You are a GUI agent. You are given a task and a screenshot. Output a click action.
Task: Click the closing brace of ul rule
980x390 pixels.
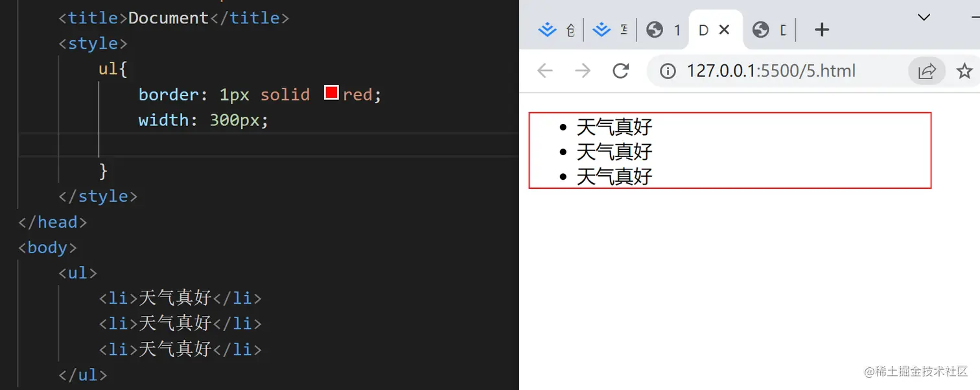(x=103, y=171)
